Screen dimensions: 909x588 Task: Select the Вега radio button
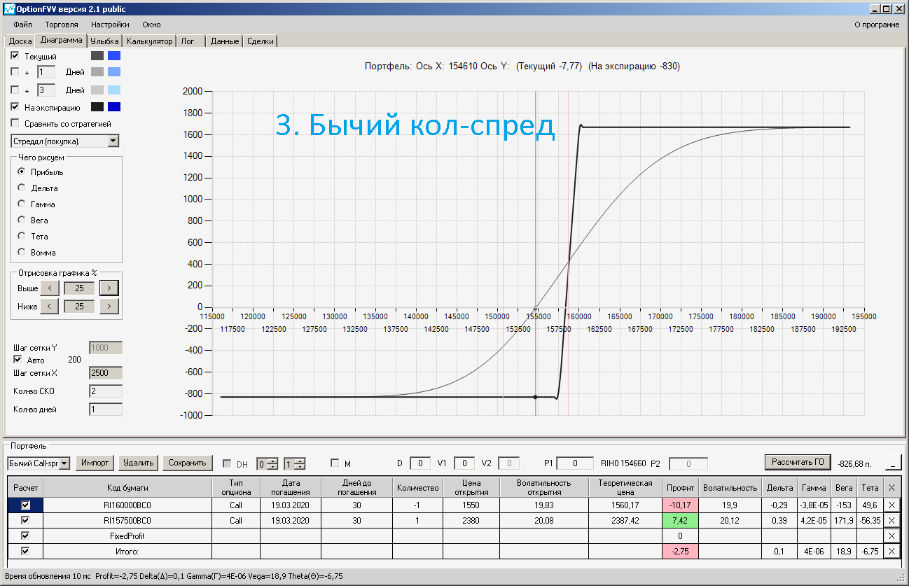pos(22,220)
